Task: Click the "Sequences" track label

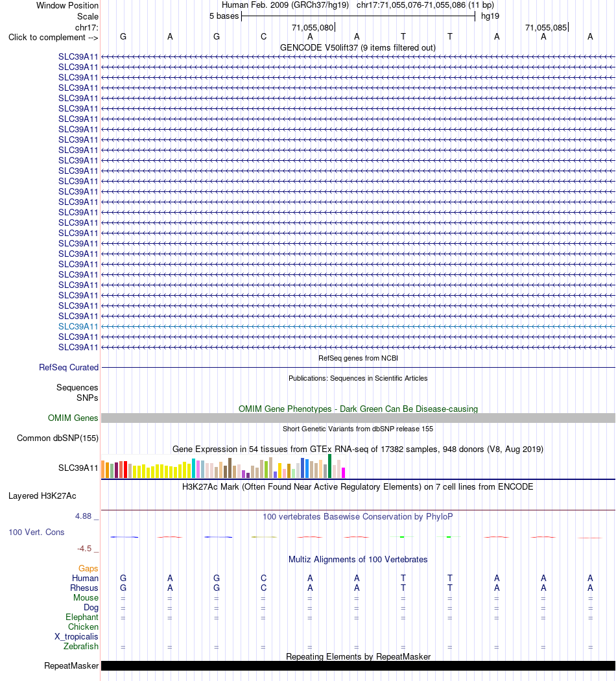Action: click(77, 387)
